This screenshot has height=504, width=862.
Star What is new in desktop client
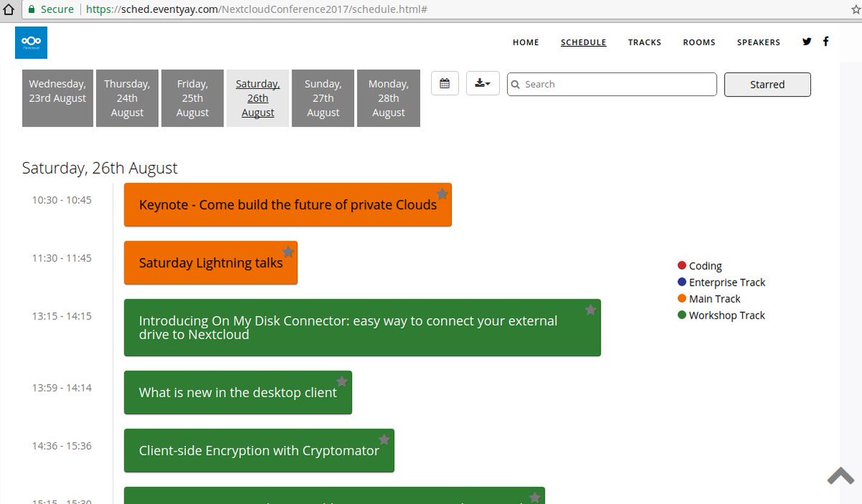click(342, 381)
